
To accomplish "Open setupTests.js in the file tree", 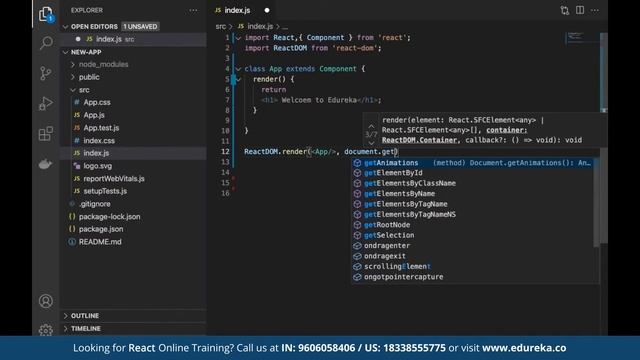I will coord(134,191).
